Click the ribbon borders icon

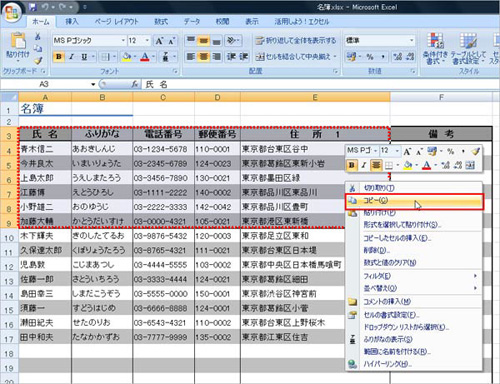(x=105, y=57)
